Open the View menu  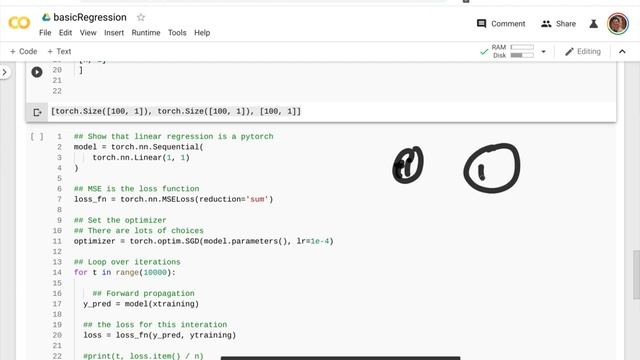click(88, 33)
